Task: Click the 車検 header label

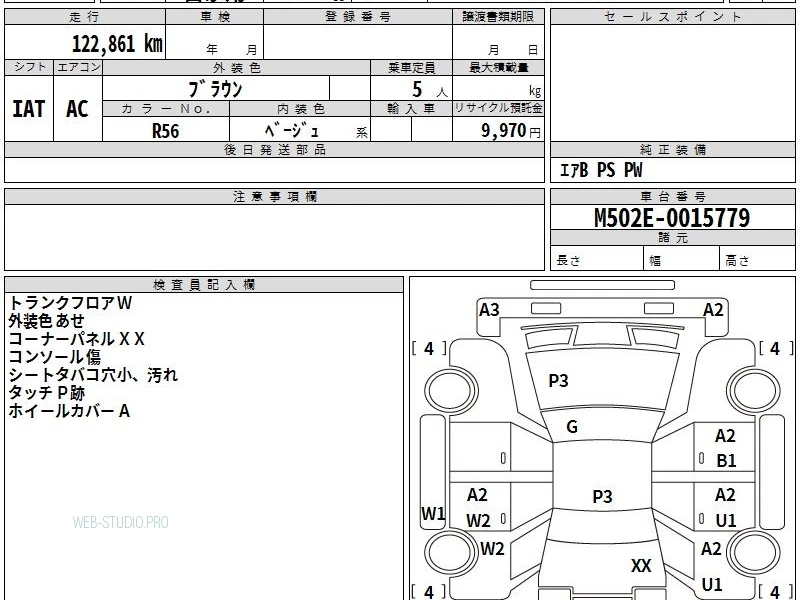Action: [215, 17]
